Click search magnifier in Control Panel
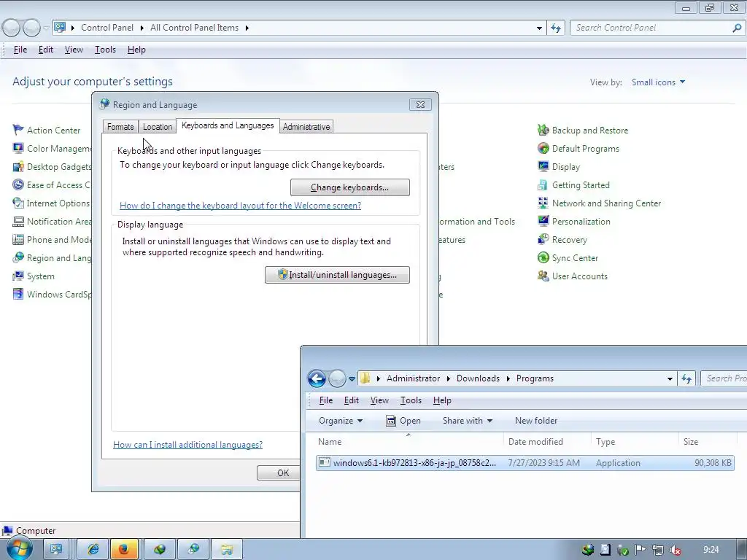 point(737,28)
